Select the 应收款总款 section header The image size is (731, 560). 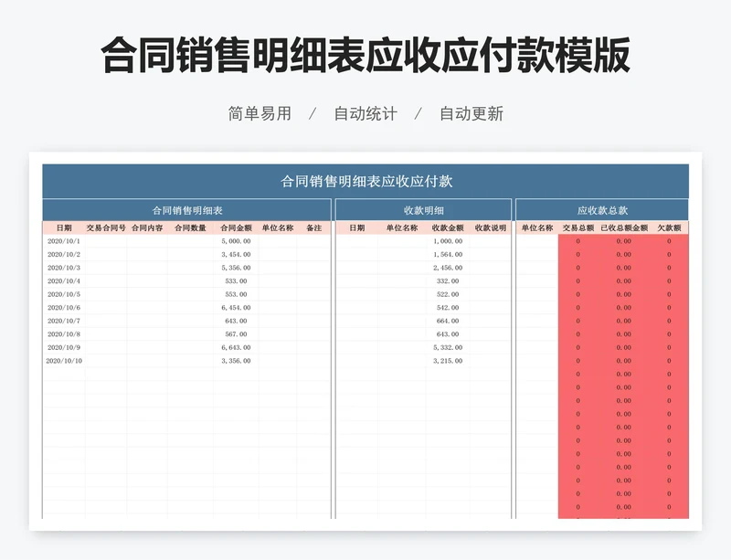(602, 210)
